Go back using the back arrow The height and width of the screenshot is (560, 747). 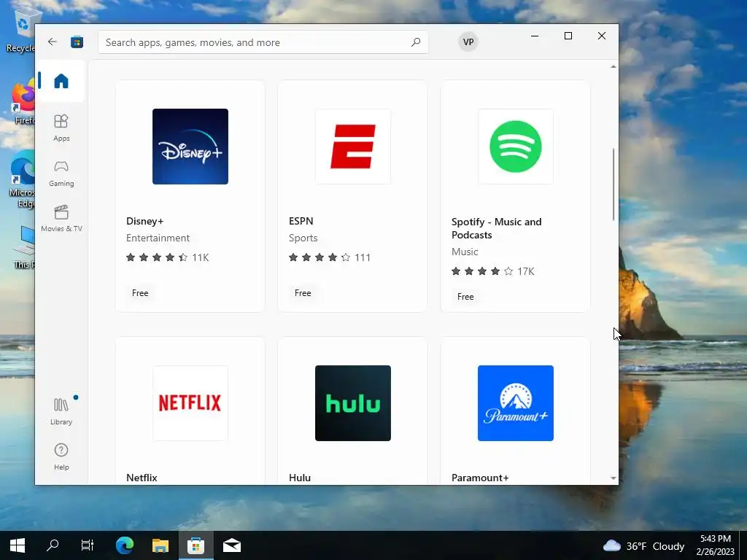pos(53,42)
